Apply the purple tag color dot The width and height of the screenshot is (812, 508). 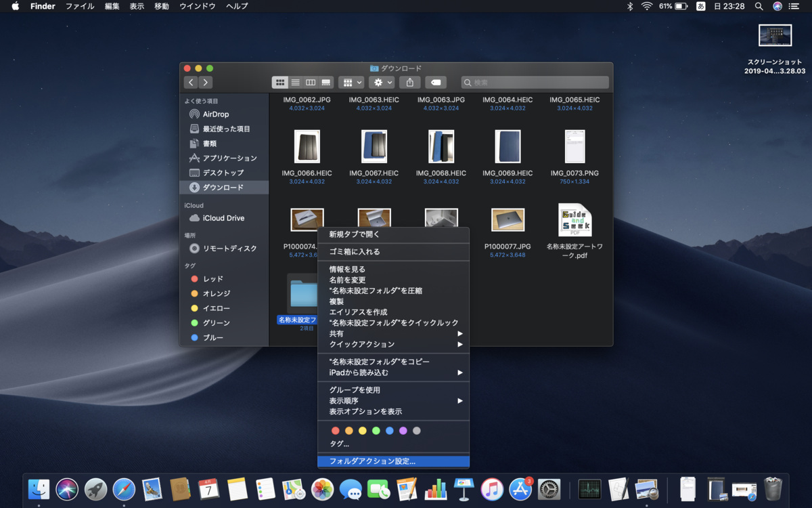(403, 431)
